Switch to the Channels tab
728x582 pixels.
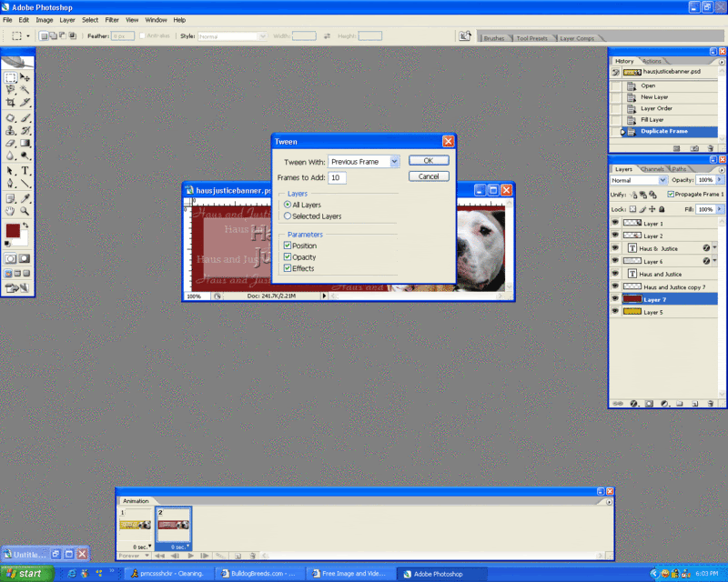(x=652, y=169)
